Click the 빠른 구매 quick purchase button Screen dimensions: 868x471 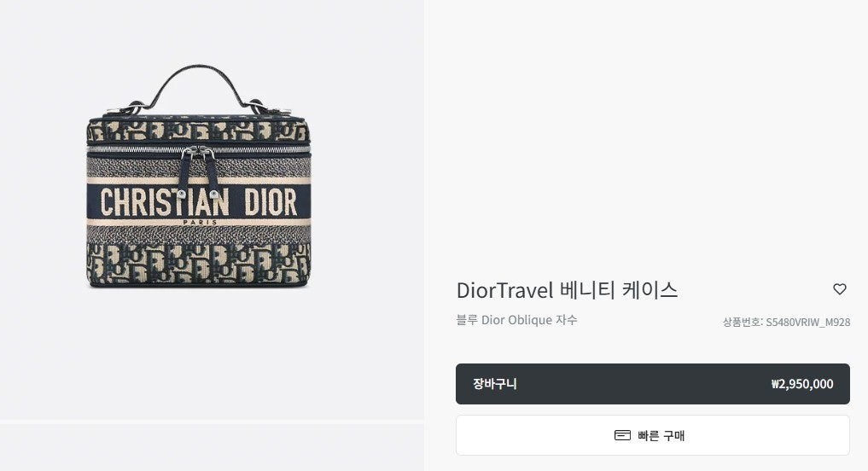point(653,435)
